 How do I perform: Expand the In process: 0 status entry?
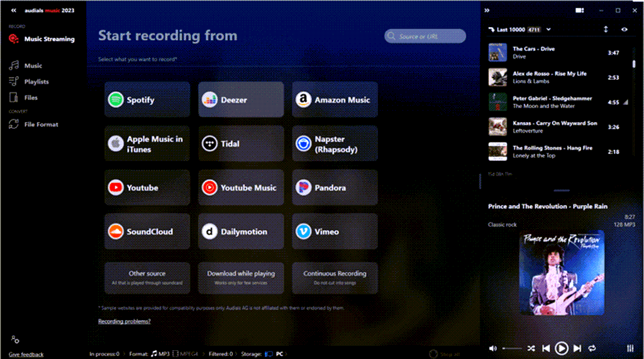pos(106,354)
